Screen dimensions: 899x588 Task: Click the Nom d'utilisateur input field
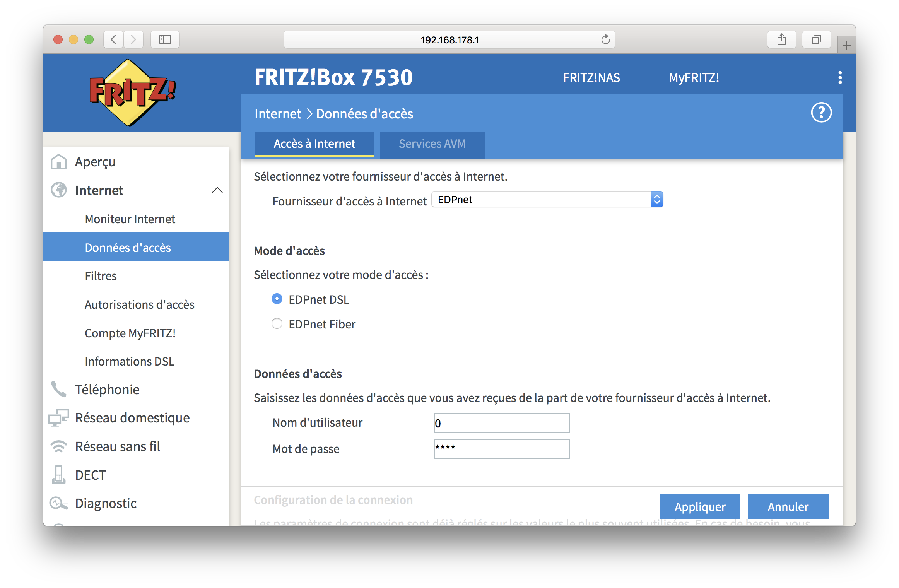click(x=502, y=423)
